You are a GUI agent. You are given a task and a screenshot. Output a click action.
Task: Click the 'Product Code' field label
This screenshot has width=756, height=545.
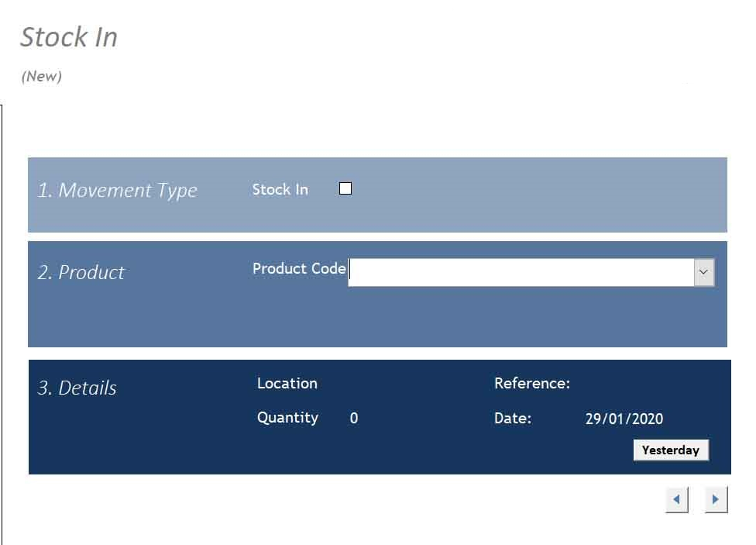click(x=298, y=269)
